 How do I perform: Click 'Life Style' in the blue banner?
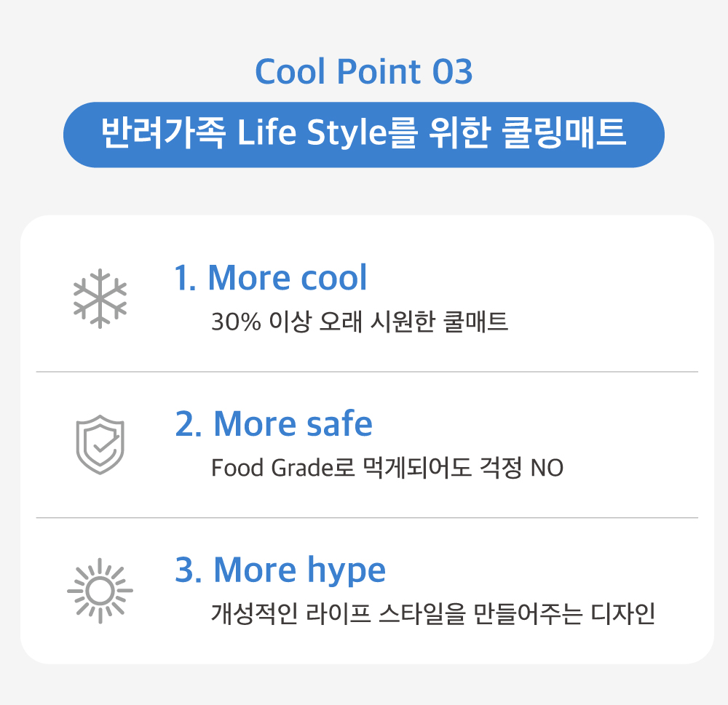tap(312, 135)
